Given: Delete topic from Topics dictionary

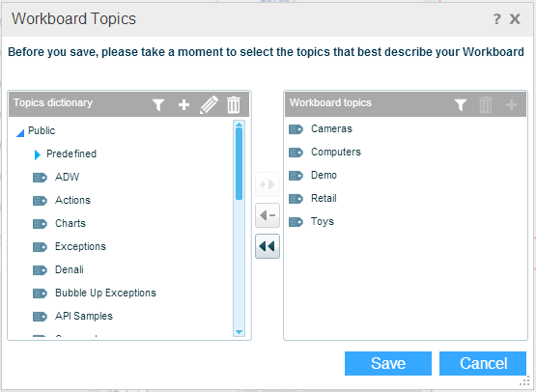Looking at the screenshot, I should 234,104.
